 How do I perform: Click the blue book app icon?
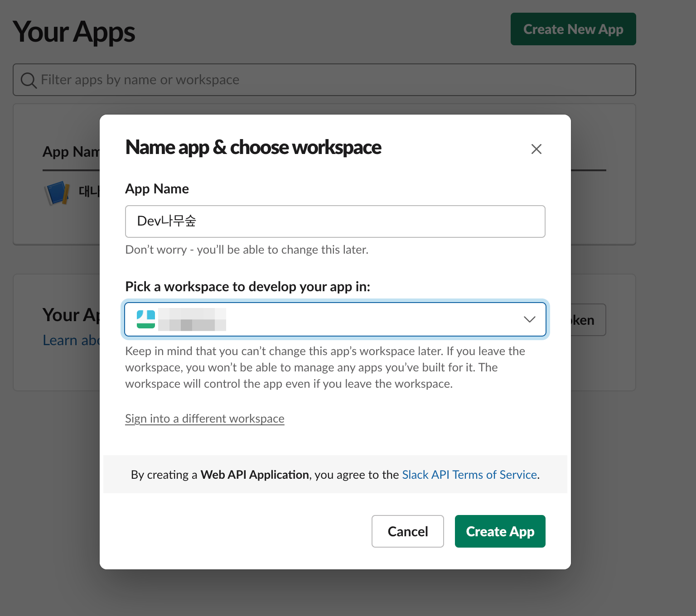pos(57,192)
